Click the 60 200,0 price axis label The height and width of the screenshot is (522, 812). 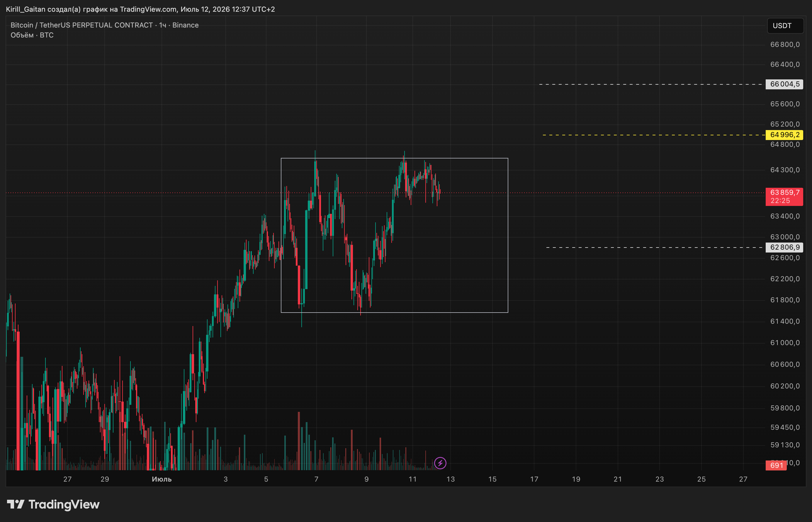pos(785,386)
